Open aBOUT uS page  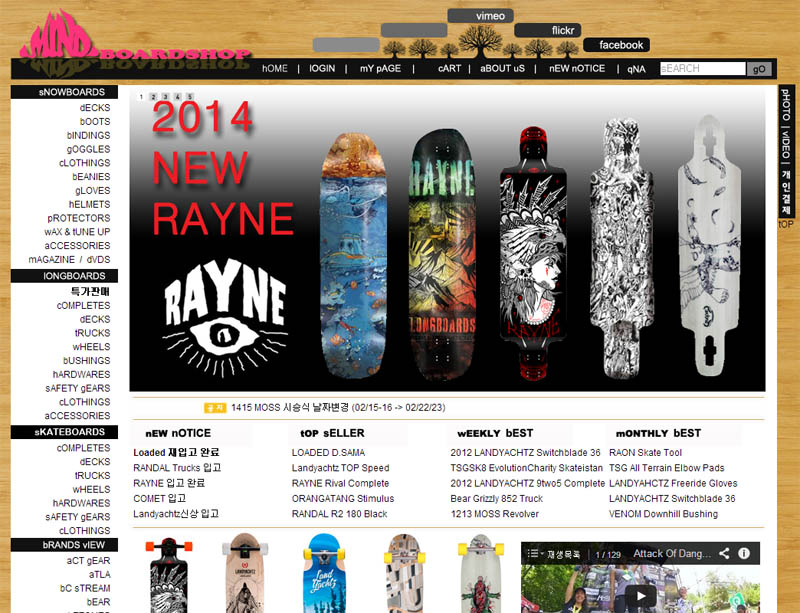[x=502, y=68]
